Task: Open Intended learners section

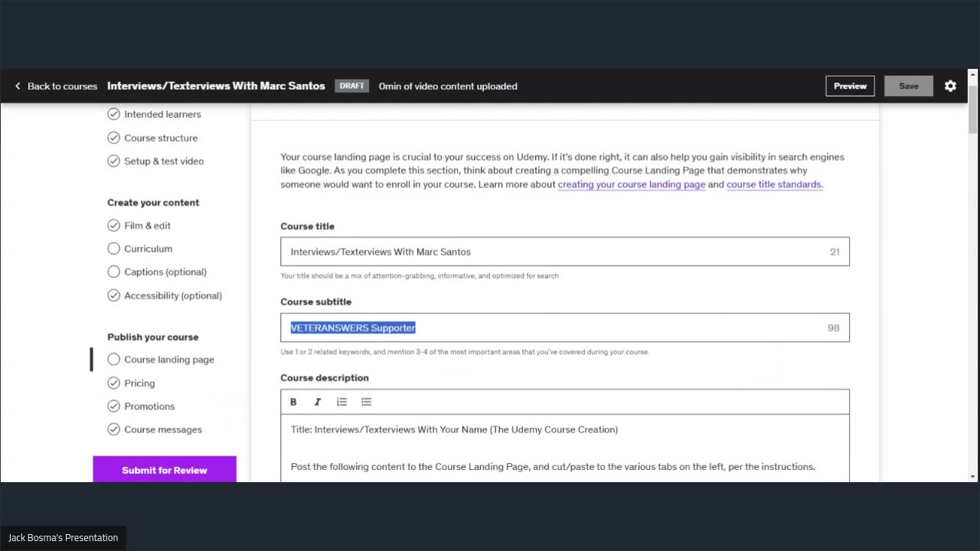Action: [162, 114]
